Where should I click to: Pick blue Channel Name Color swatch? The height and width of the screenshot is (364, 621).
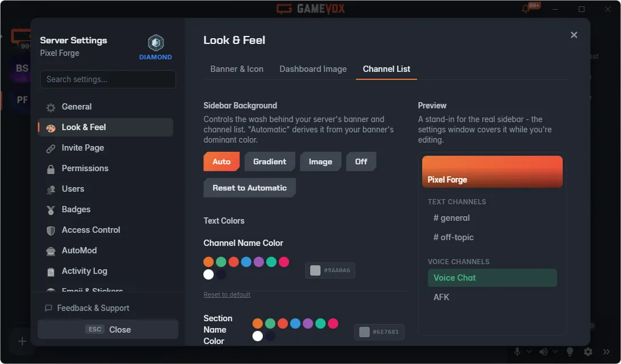coord(246,262)
